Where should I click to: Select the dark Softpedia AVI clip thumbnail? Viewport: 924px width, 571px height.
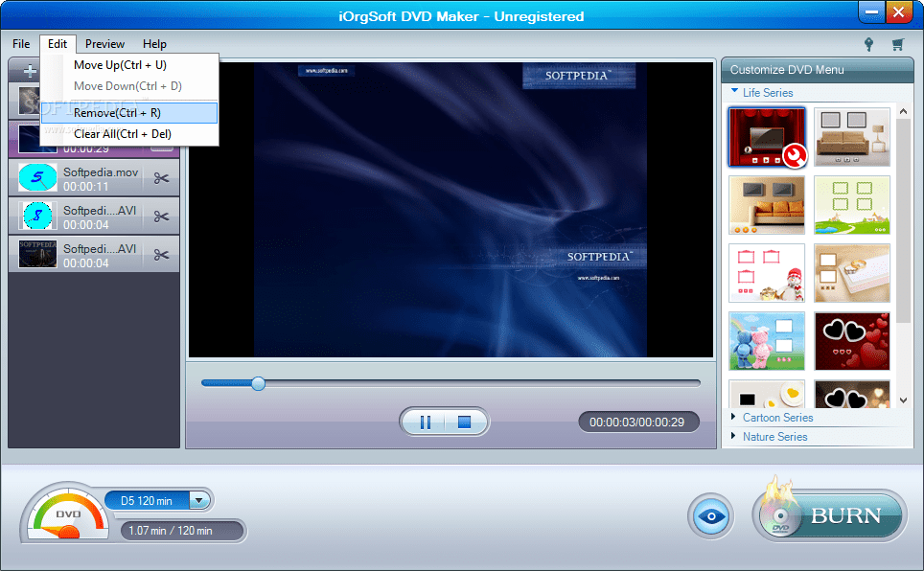(37, 254)
